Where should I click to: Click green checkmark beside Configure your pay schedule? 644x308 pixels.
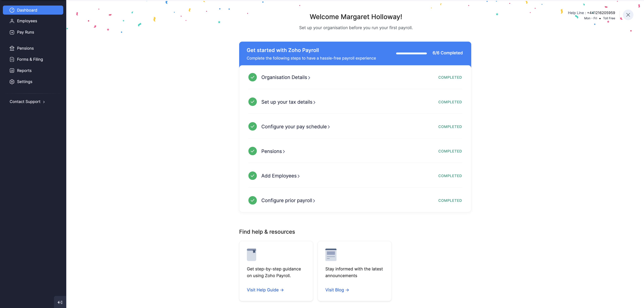(x=253, y=126)
